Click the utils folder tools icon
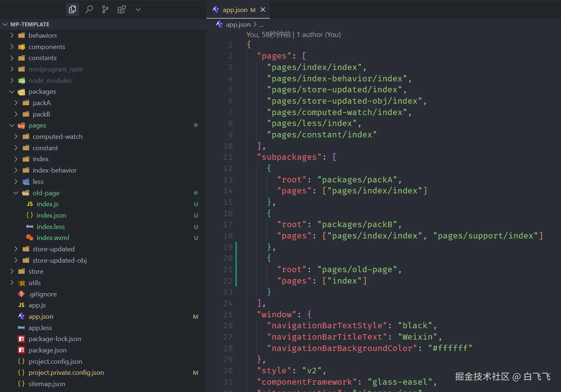Viewport: 561px width, 392px height. [x=22, y=283]
